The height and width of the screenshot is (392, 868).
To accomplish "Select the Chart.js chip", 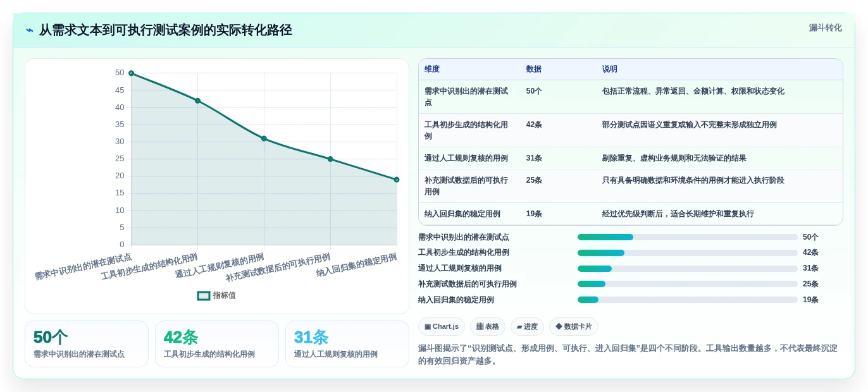I will 442,326.
